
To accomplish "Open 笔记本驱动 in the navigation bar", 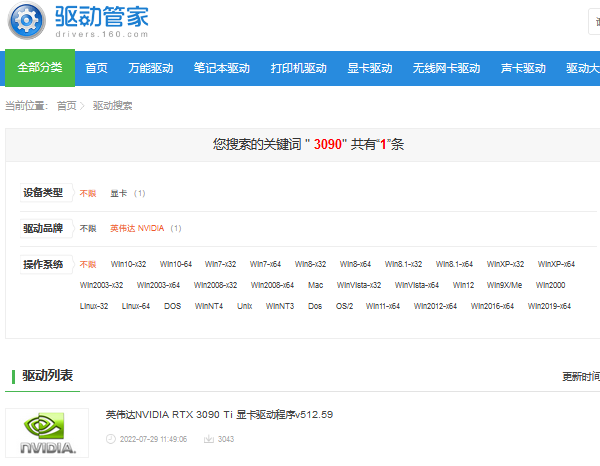I will (x=222, y=68).
